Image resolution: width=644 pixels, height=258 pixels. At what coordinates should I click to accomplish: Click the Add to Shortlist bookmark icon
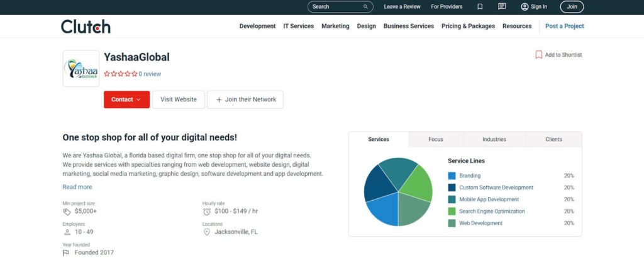point(538,55)
